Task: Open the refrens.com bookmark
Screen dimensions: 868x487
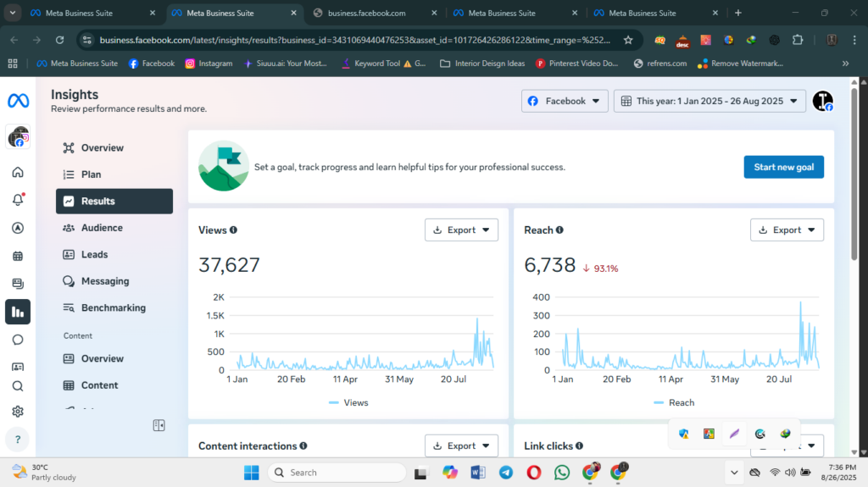Action: tap(659, 64)
